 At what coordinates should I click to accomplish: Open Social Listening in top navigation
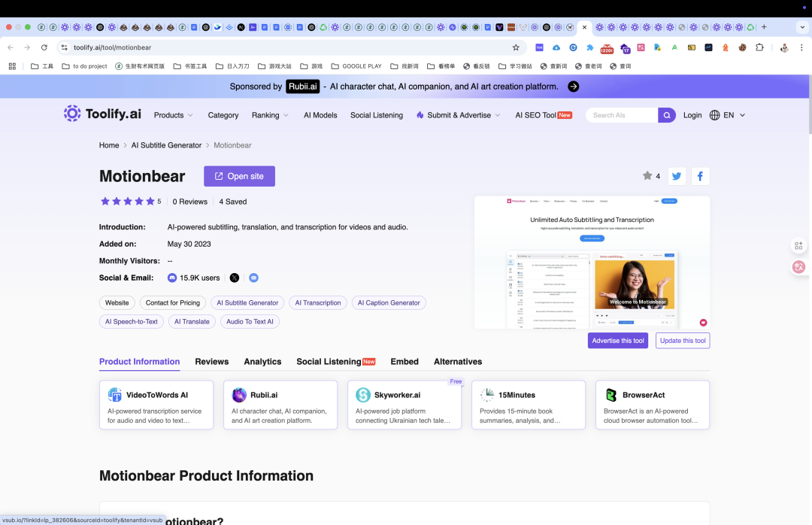[377, 115]
